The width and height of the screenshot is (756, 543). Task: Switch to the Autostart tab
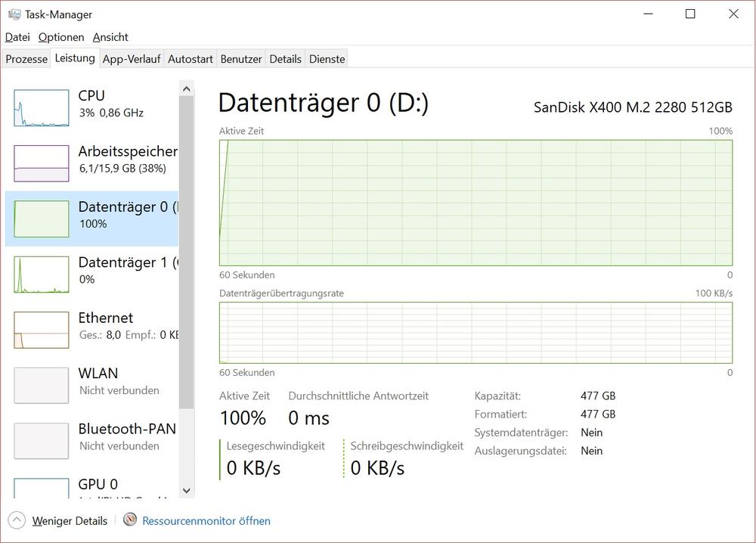(191, 59)
